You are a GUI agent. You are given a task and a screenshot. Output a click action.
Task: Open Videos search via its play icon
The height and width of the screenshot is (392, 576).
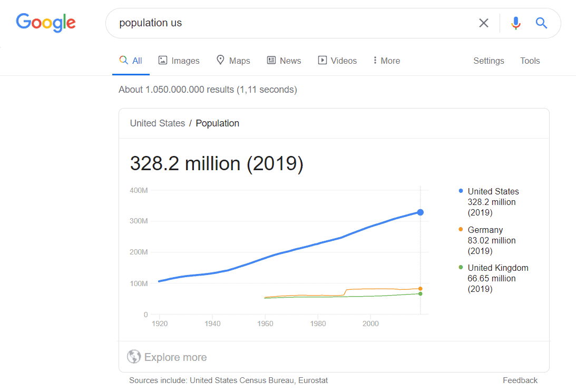pos(322,60)
